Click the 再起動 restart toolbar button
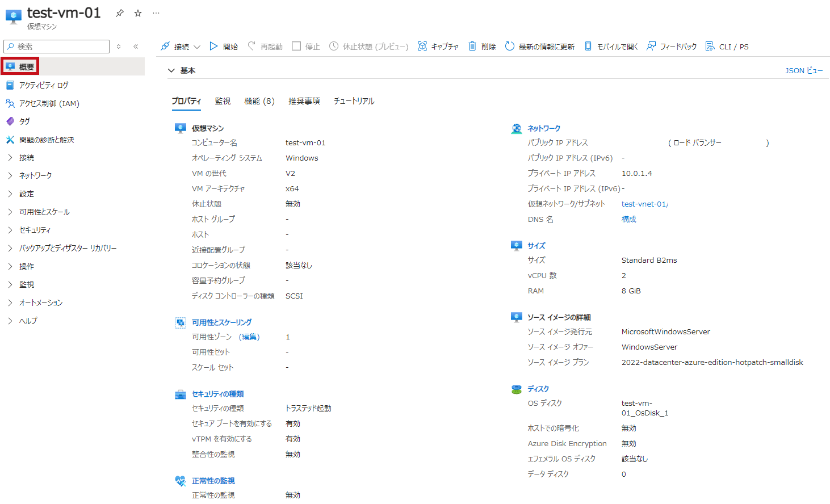Viewport: 830px width, 504px height. point(265,47)
